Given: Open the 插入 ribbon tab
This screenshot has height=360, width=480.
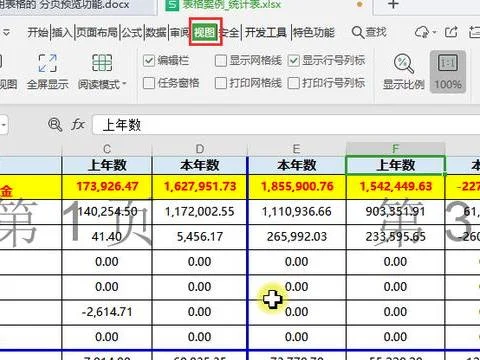Looking at the screenshot, I should pyautogui.click(x=62, y=33).
